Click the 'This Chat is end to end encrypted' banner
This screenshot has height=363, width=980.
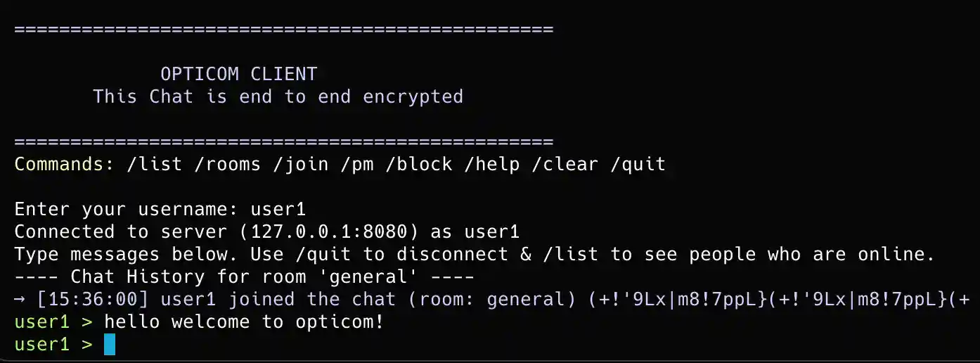coord(278,96)
